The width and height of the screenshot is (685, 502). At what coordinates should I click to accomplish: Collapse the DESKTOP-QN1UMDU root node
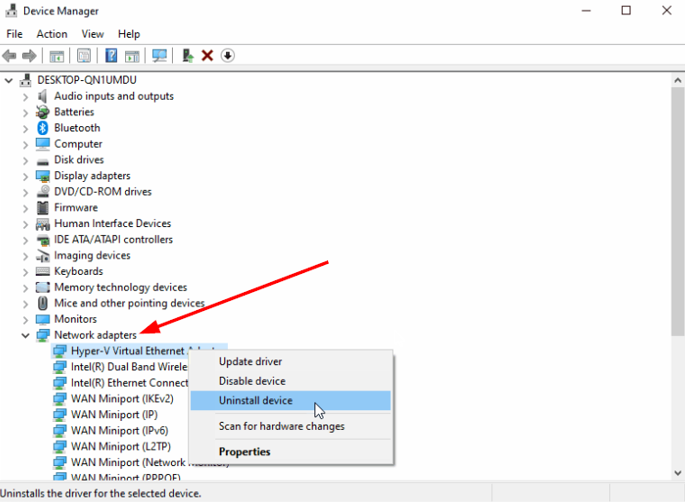point(10,80)
